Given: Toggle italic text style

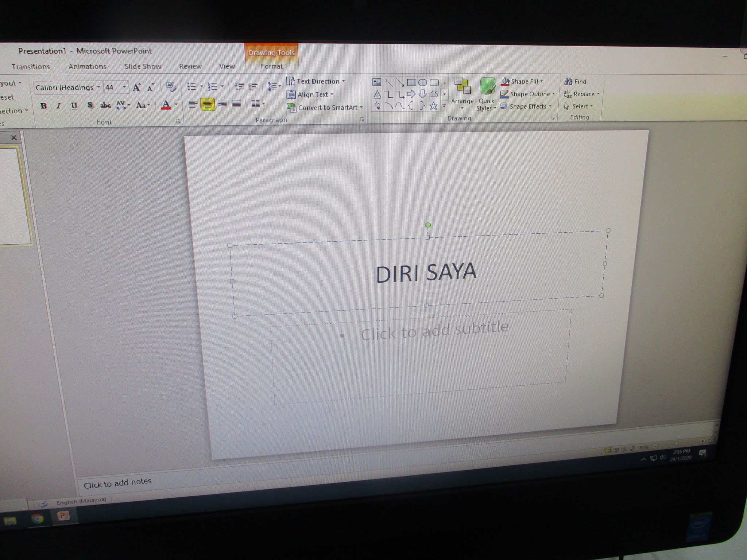Looking at the screenshot, I should point(58,106).
